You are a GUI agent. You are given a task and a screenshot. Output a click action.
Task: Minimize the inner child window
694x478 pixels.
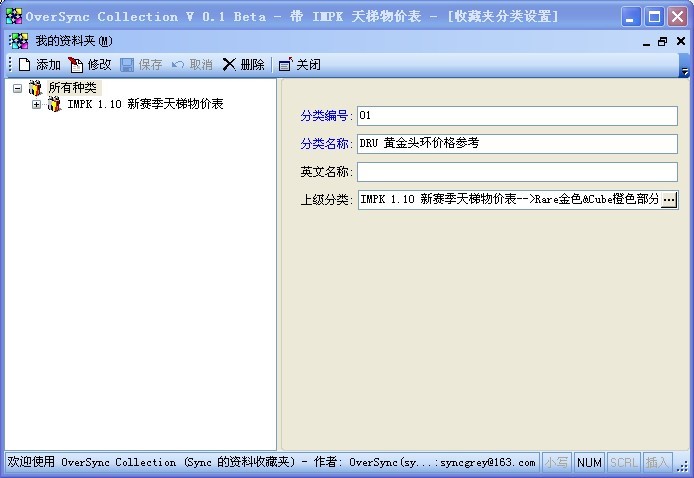[x=647, y=42]
